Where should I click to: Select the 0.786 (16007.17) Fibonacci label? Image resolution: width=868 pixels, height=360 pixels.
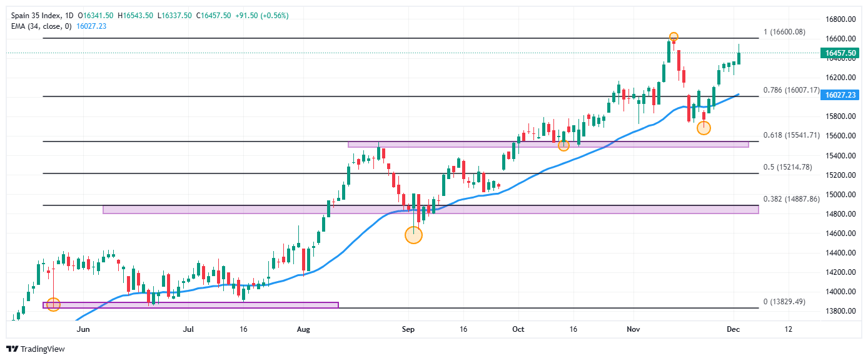coord(791,90)
